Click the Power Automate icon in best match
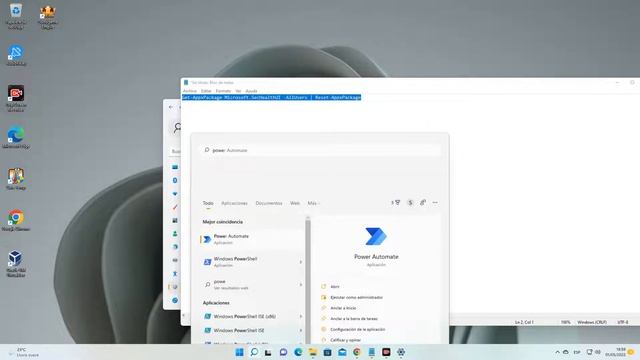The width and height of the screenshot is (640, 360). [x=207, y=240]
